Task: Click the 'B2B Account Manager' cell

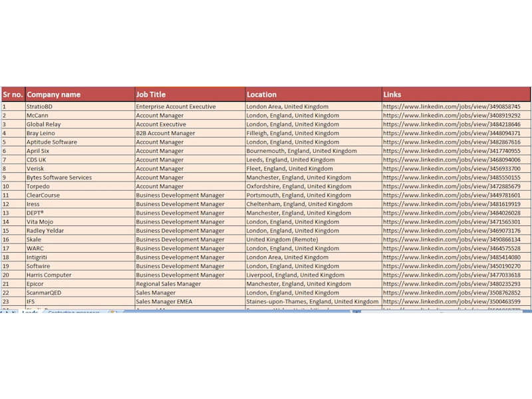Action: point(190,133)
